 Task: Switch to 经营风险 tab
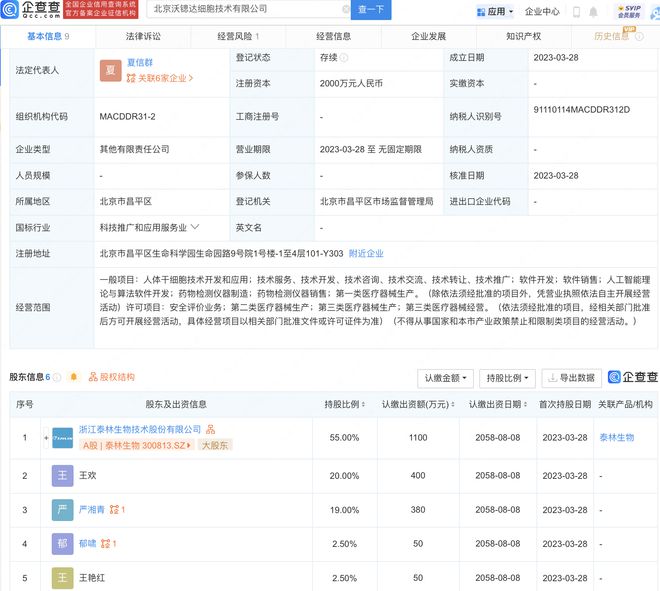(x=238, y=37)
